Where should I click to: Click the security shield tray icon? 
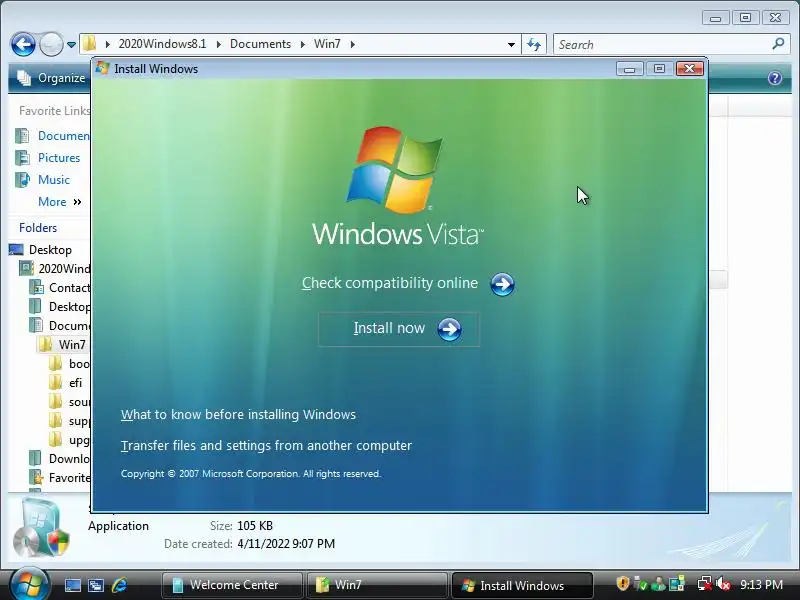pos(622,584)
